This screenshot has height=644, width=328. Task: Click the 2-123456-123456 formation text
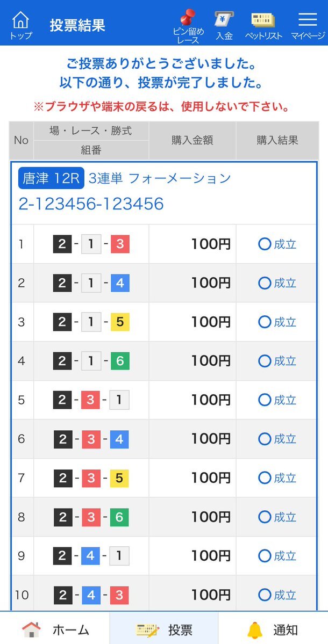tap(91, 204)
